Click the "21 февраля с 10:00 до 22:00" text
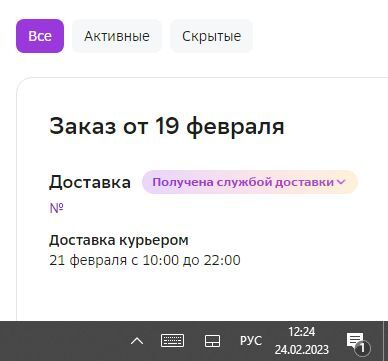This screenshot has width=388, height=361. pos(145,260)
